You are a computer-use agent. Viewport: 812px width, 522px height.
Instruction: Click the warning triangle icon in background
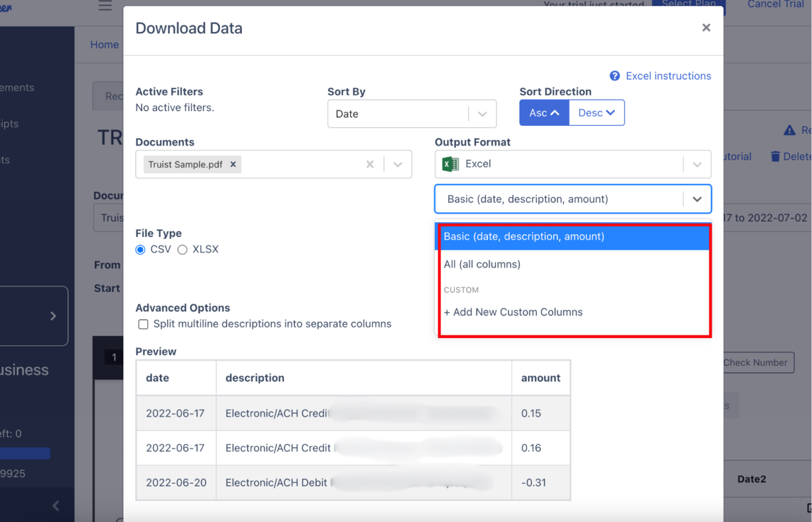789,130
